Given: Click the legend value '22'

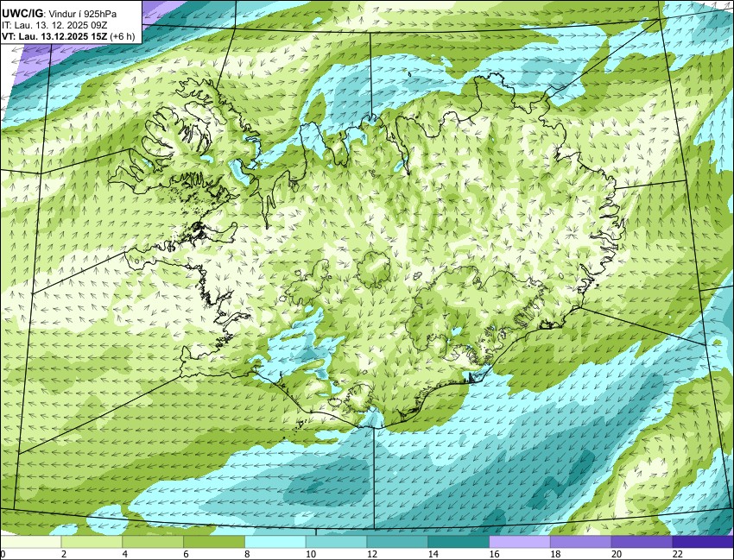Looking at the screenshot, I should point(678,554).
